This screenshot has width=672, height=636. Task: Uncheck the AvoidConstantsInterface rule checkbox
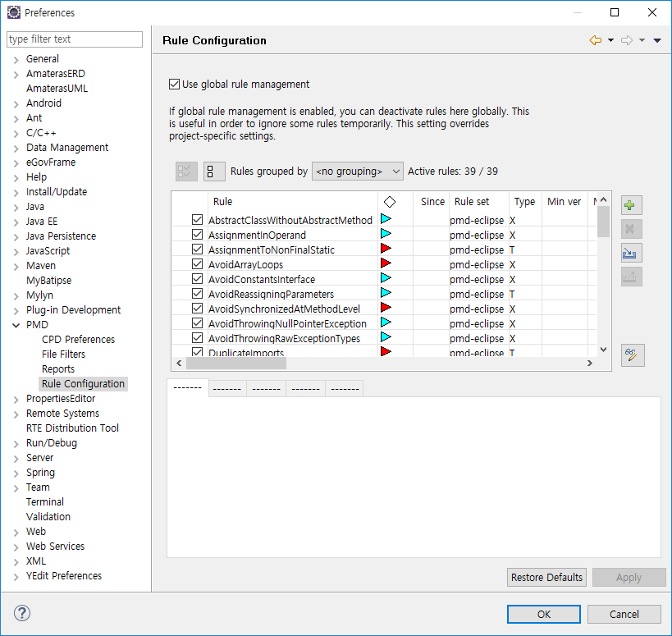point(197,279)
